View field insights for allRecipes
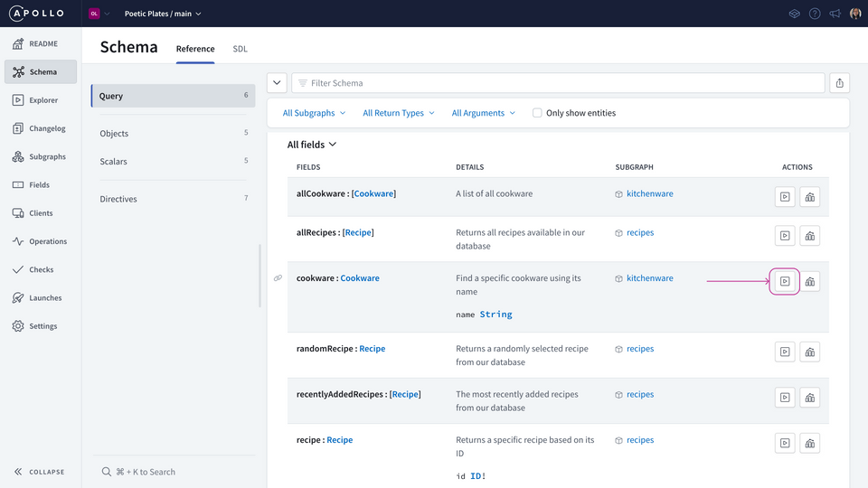868x488 pixels. click(x=810, y=236)
